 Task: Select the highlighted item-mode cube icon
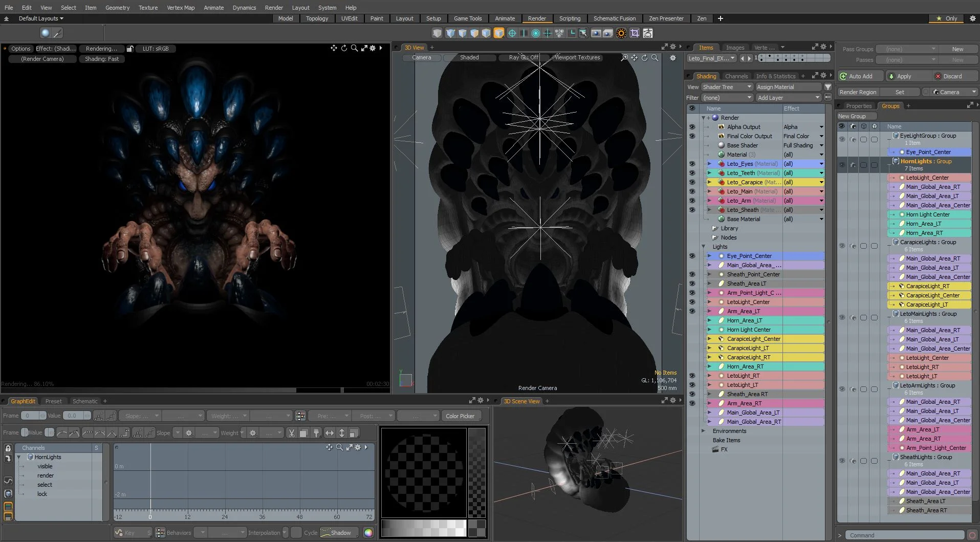point(498,33)
